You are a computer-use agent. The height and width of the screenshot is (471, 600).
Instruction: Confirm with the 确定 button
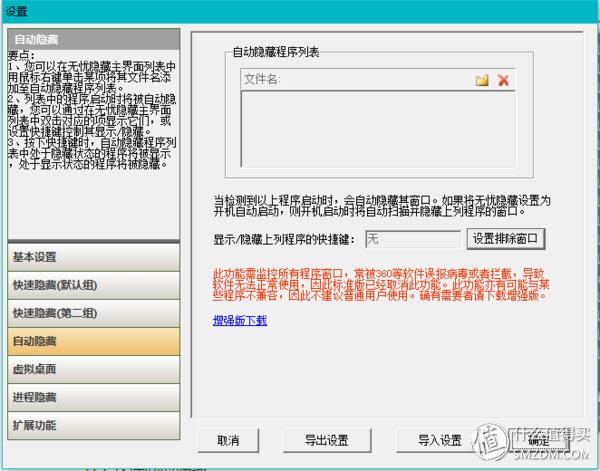[539, 440]
